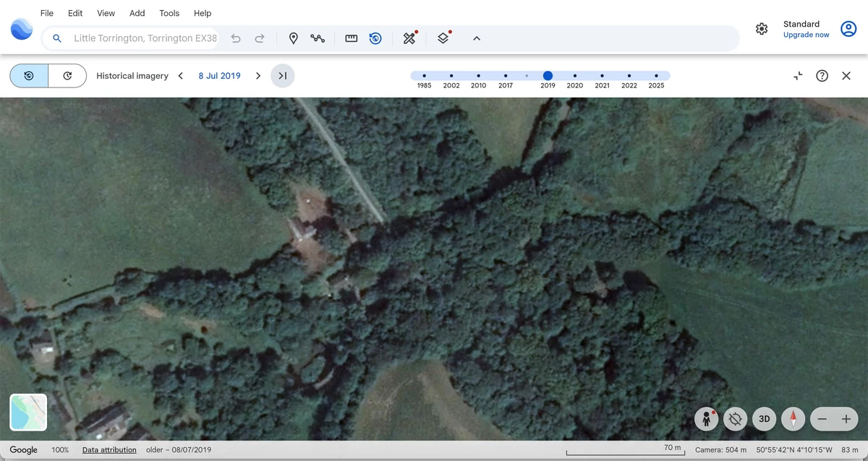
Task: Click the 8 Jul 2019 date
Action: click(219, 76)
